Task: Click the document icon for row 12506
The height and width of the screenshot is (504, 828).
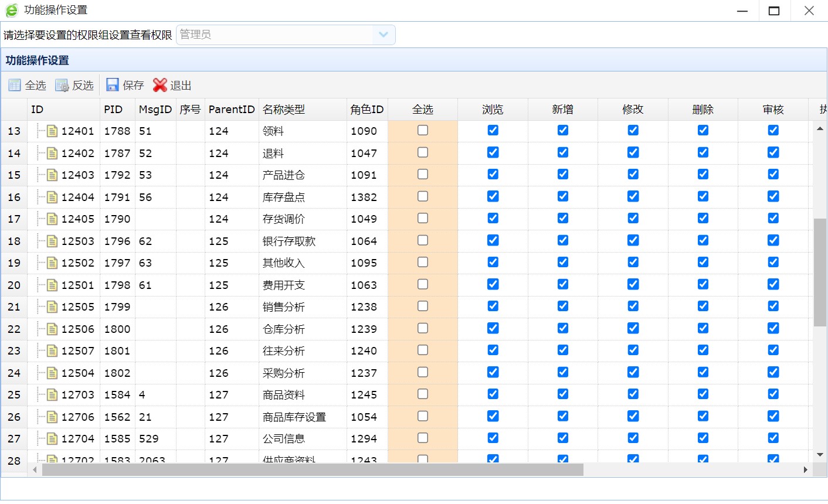Action: [52, 329]
